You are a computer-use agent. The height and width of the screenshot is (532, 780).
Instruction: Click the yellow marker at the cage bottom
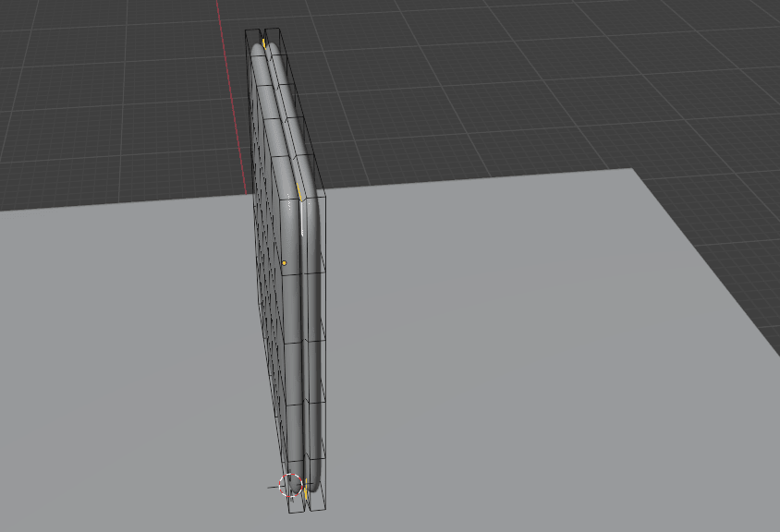305,494
